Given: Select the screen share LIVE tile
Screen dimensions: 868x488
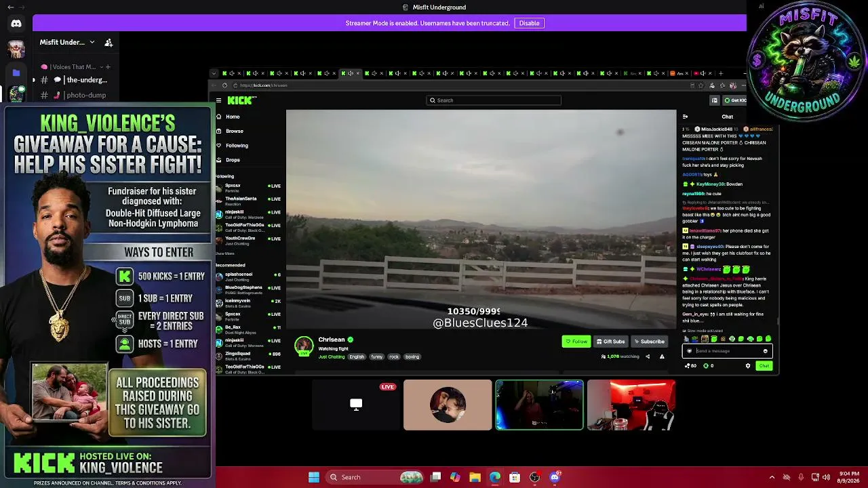Looking at the screenshot, I should point(356,405).
